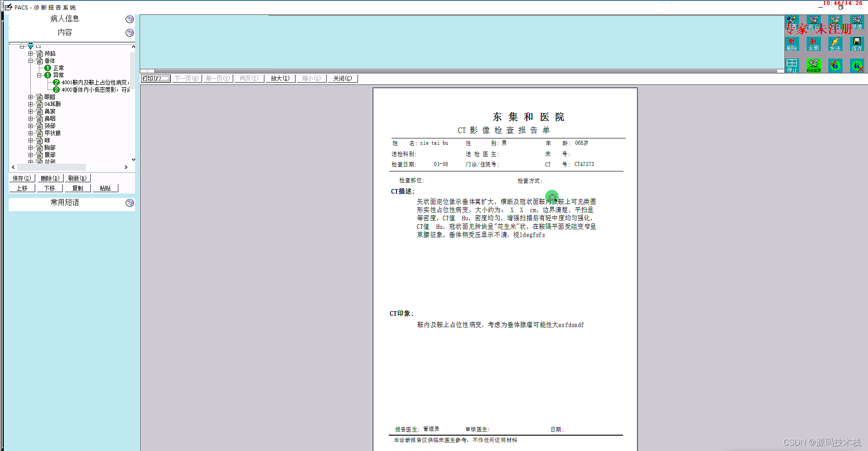Select tree item 4002垂体内小低密度影
The image size is (868, 451).
(95, 90)
